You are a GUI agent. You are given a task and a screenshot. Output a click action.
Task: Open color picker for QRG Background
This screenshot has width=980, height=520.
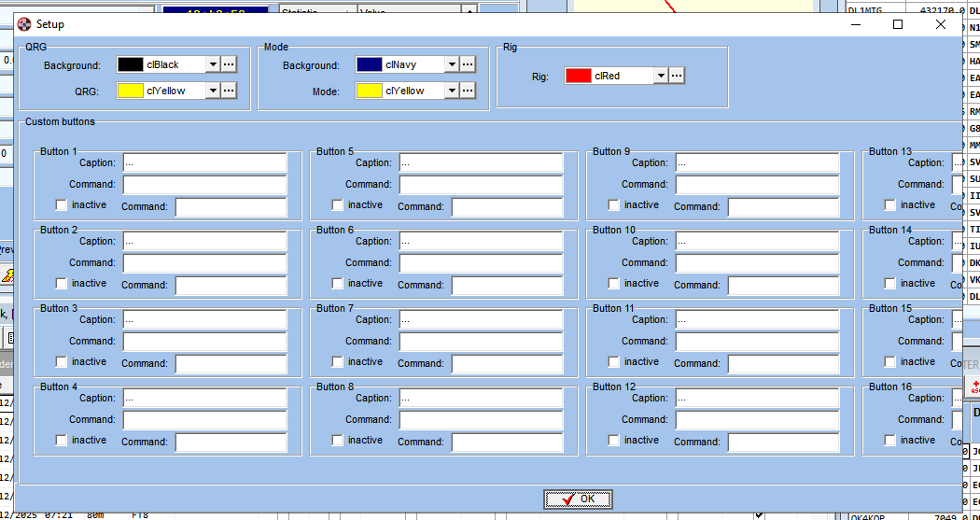(x=229, y=64)
